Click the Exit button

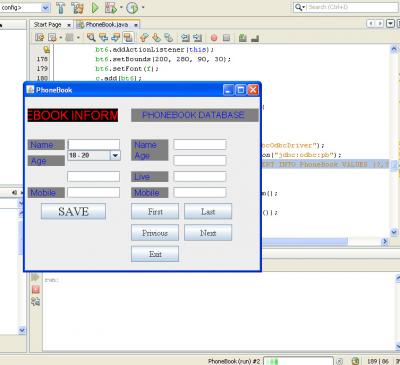[155, 254]
